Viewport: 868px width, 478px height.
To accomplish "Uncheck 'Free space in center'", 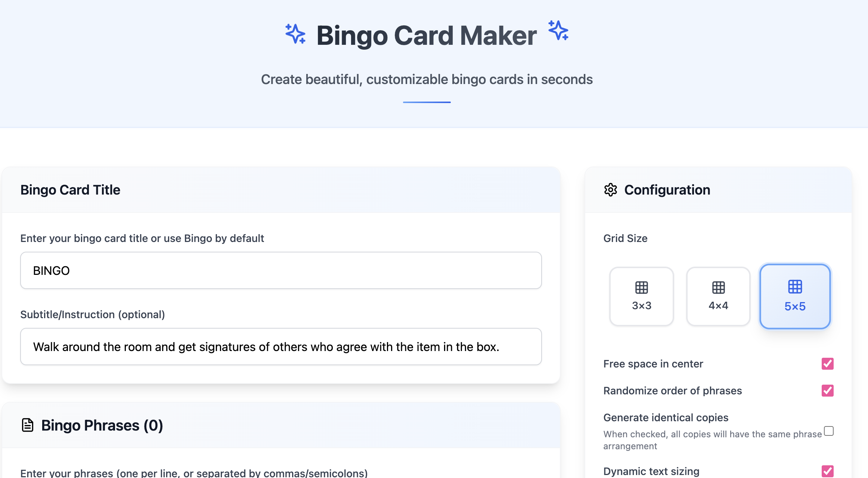I will tap(828, 363).
